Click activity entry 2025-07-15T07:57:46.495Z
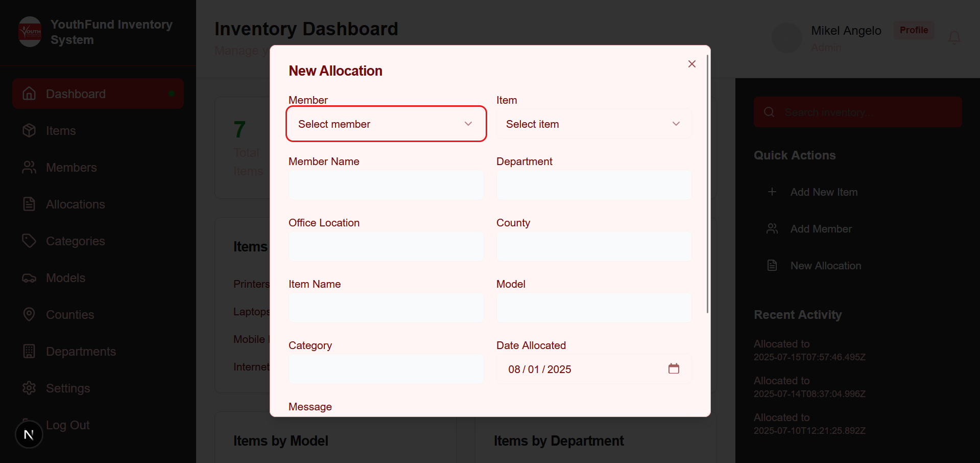This screenshot has width=980, height=463. point(809,351)
